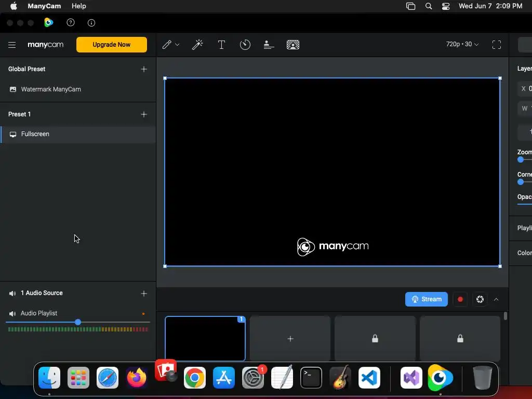
Task: Toggle fullscreen preview mode
Action: [x=496, y=45]
